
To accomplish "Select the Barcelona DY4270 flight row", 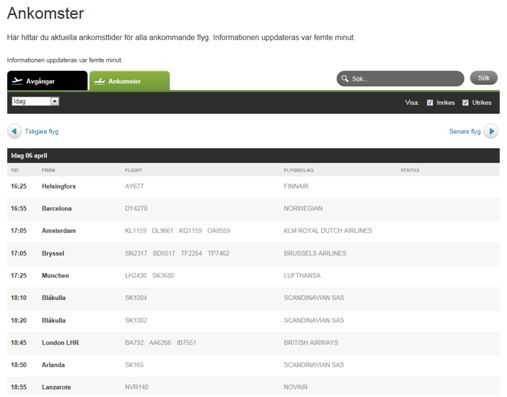I will [x=253, y=209].
